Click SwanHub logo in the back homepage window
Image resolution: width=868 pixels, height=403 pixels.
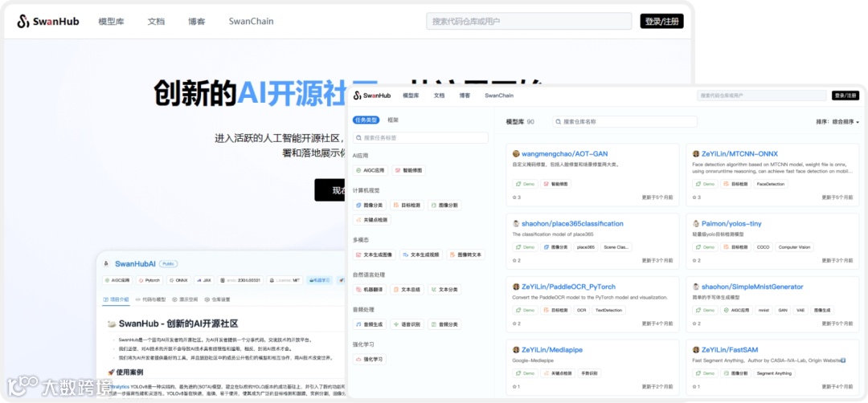(x=48, y=22)
